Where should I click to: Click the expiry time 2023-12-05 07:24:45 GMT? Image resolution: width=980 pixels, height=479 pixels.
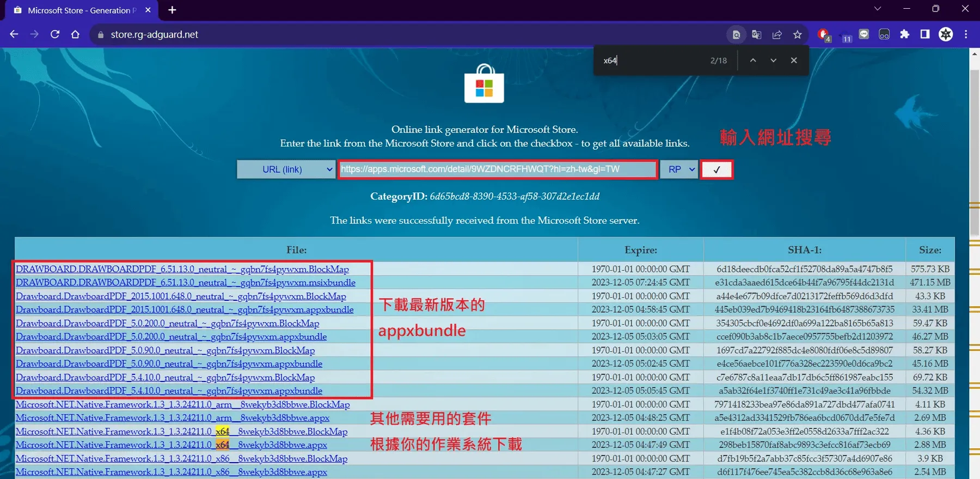(641, 282)
